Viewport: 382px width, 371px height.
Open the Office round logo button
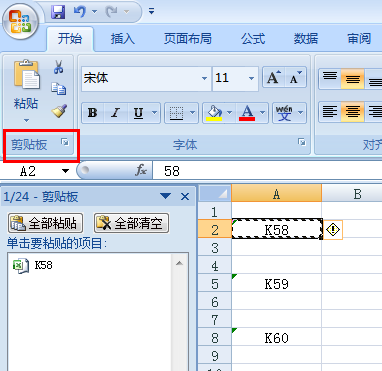pos(20,21)
